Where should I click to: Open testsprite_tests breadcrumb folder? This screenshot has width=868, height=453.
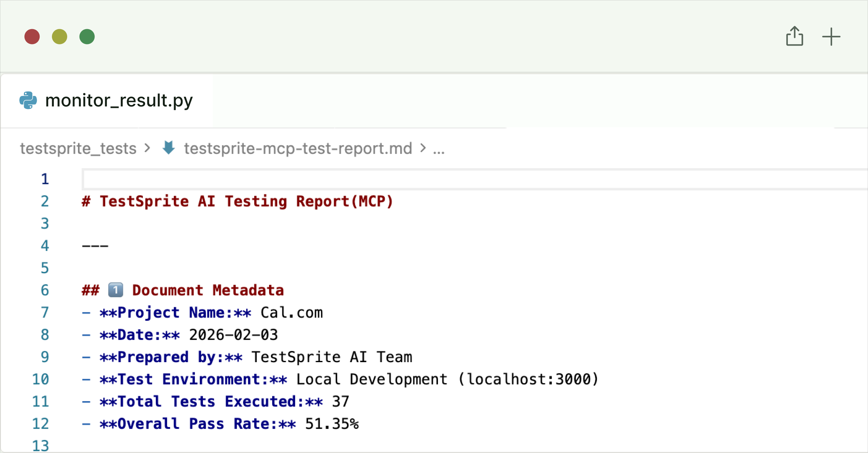[x=78, y=148]
